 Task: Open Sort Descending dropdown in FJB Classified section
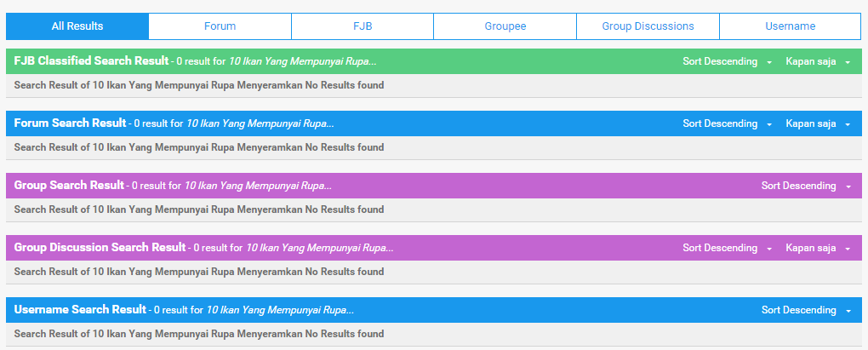point(727,62)
